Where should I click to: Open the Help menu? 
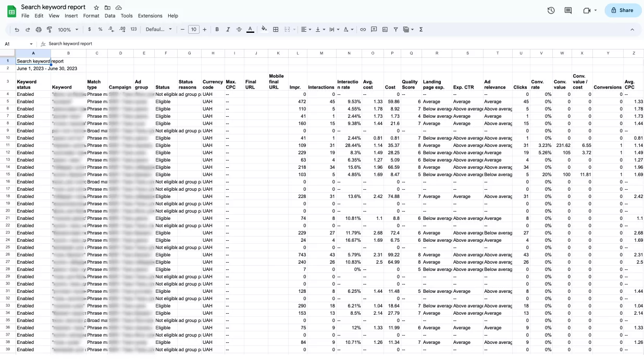click(x=173, y=16)
